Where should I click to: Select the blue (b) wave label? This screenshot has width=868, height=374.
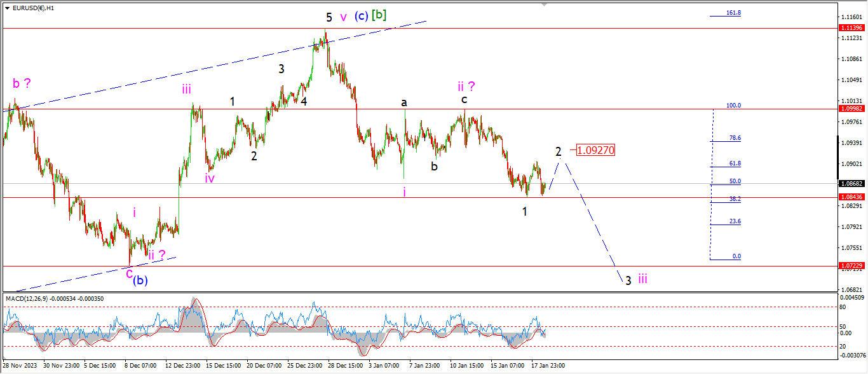140,280
